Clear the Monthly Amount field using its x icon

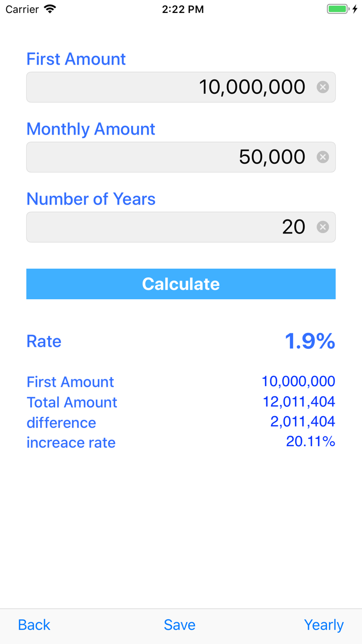pos(322,157)
